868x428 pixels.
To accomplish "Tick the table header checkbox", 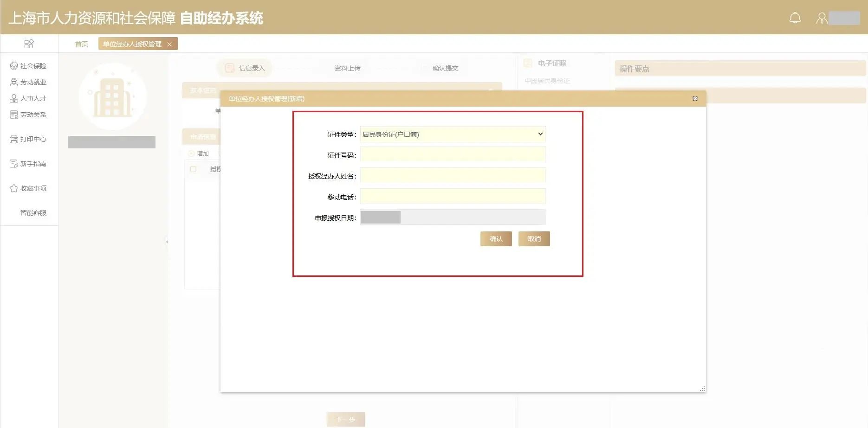I will tap(193, 169).
